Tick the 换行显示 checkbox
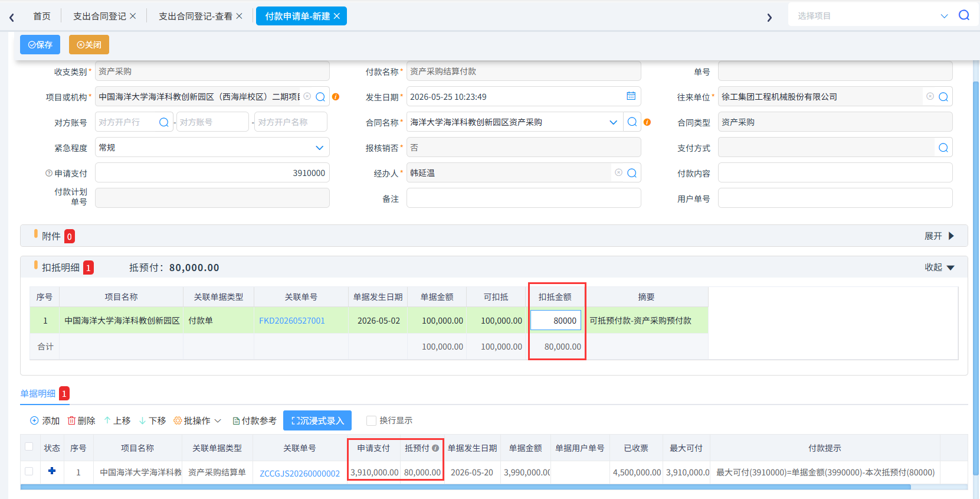The image size is (980, 499). pyautogui.click(x=371, y=420)
